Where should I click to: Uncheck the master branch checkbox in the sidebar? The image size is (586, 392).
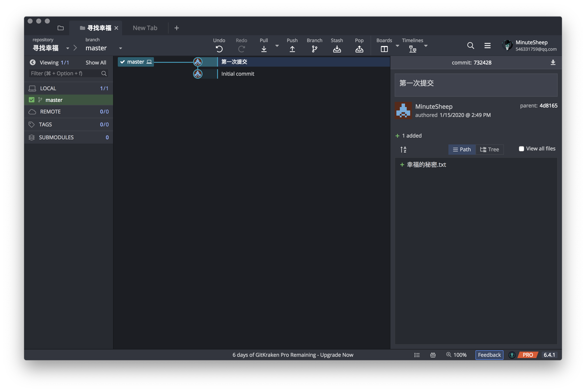tap(32, 100)
